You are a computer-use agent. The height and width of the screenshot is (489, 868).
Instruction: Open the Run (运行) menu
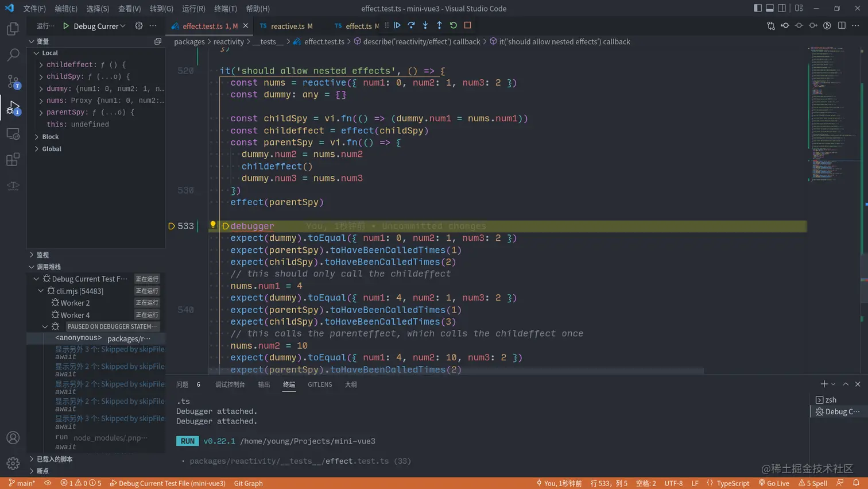pos(193,9)
